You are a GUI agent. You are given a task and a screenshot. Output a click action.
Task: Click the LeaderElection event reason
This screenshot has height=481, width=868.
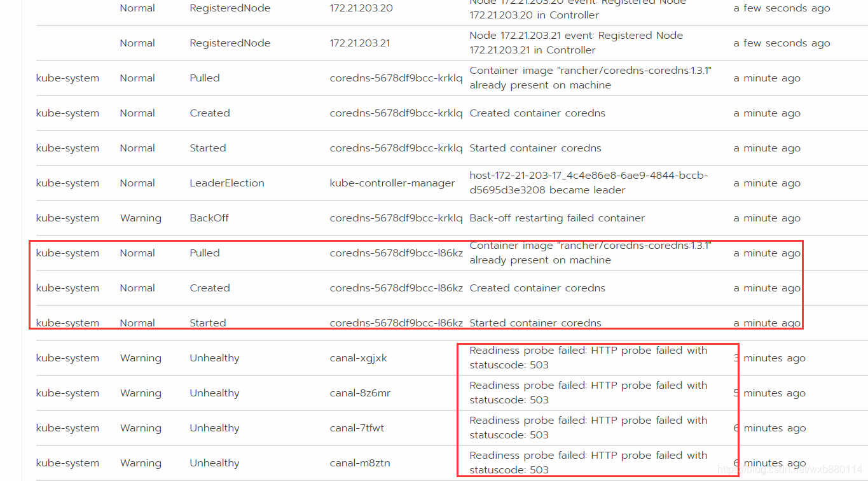click(226, 183)
